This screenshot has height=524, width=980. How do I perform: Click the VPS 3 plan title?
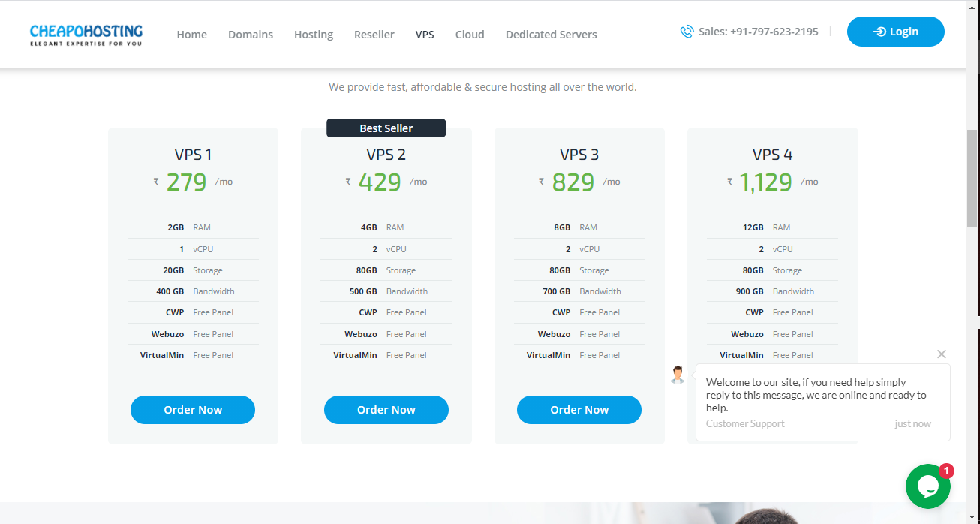[579, 155]
